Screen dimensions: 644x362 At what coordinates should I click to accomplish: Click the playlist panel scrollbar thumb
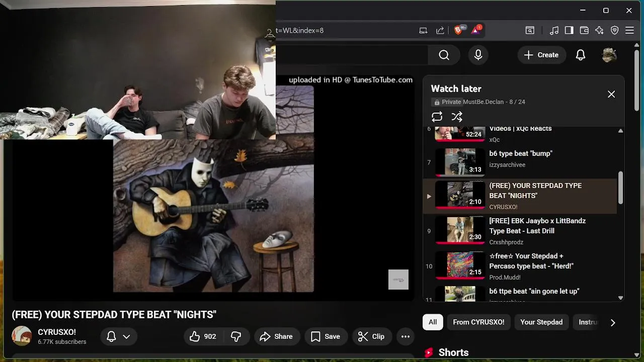point(620,188)
